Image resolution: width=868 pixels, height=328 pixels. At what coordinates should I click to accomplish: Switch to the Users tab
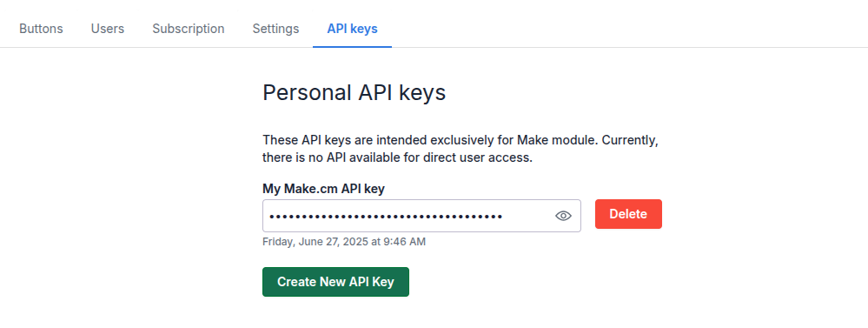(x=108, y=29)
